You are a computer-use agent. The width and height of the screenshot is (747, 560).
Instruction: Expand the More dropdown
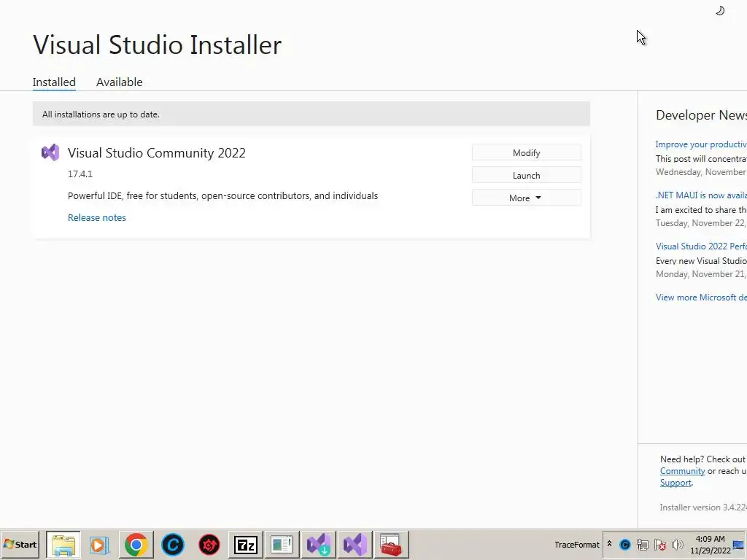(527, 198)
